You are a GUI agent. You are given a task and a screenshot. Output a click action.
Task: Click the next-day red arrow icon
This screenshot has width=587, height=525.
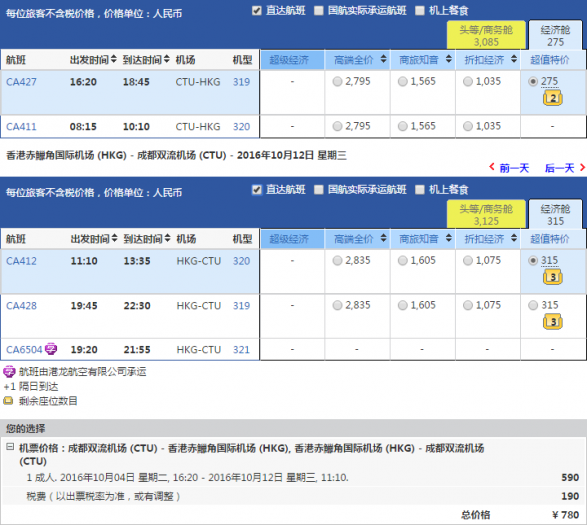coord(582,167)
